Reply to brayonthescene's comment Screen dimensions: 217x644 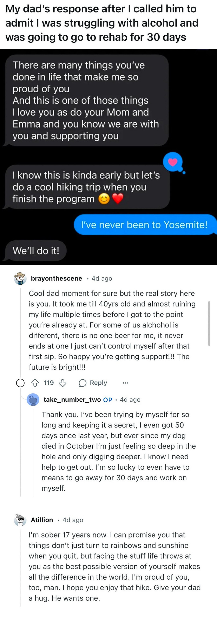pyautogui.click(x=93, y=383)
